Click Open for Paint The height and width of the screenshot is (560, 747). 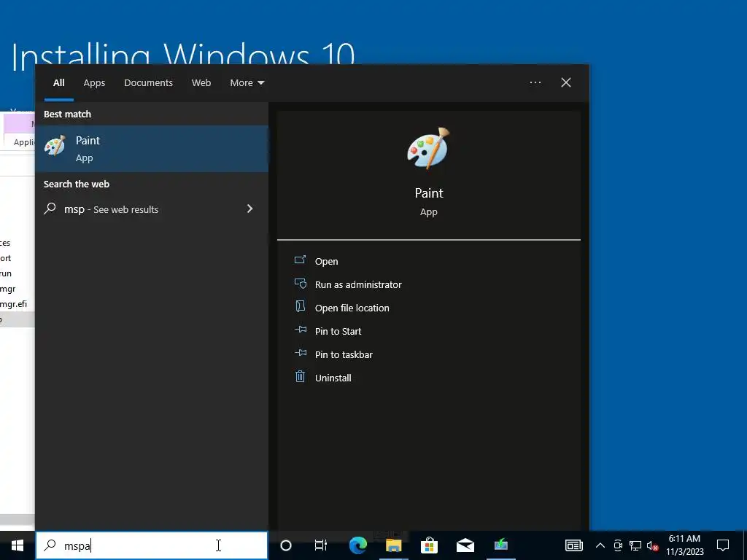(326, 262)
